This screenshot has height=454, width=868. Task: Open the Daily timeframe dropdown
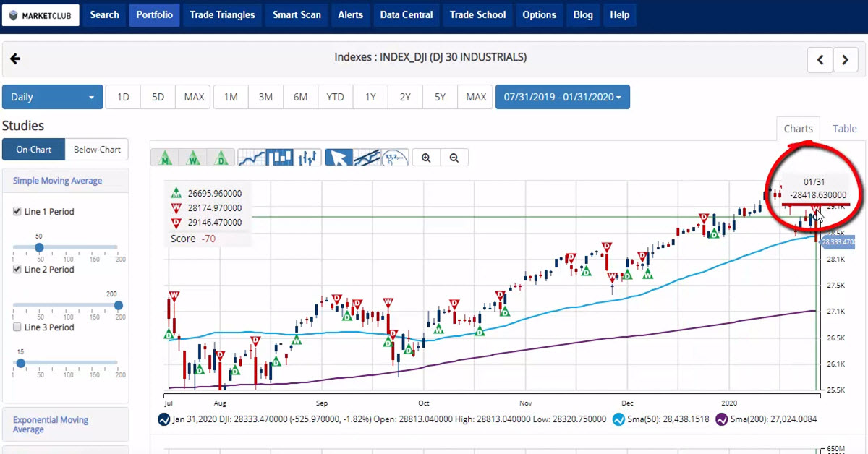pyautogui.click(x=52, y=96)
